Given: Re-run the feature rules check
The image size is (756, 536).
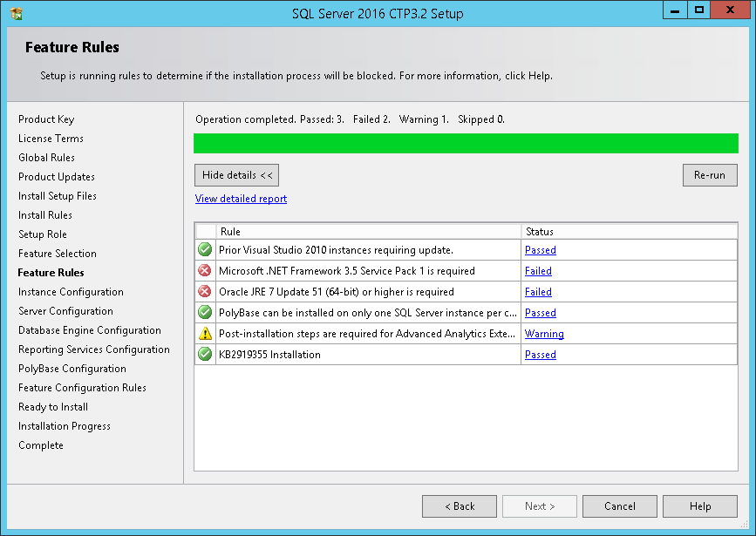Looking at the screenshot, I should 710,175.
